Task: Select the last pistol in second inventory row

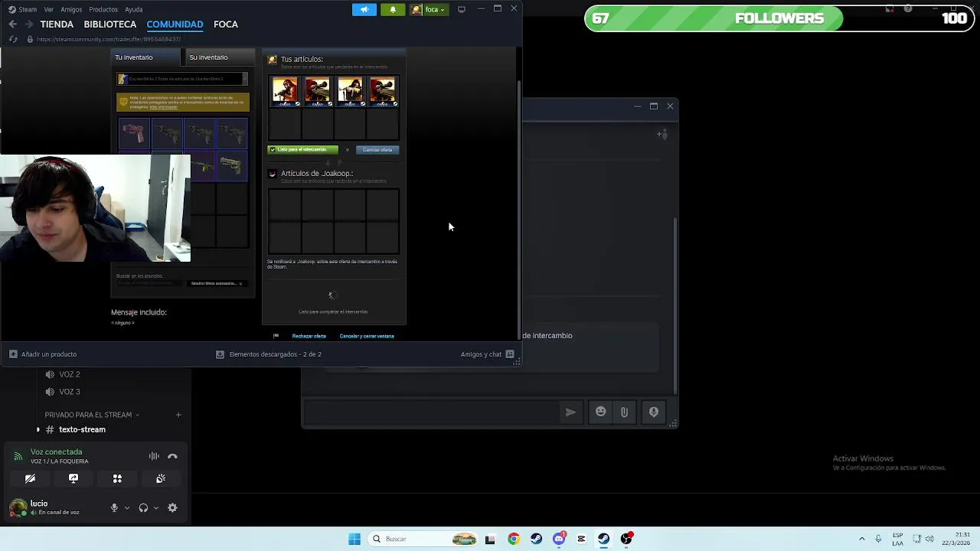Action: pyautogui.click(x=232, y=165)
